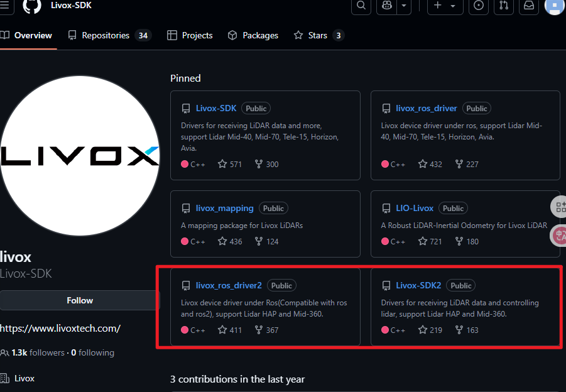Switch to the Repositories tab
Screen dimensions: 566x392
(110, 35)
